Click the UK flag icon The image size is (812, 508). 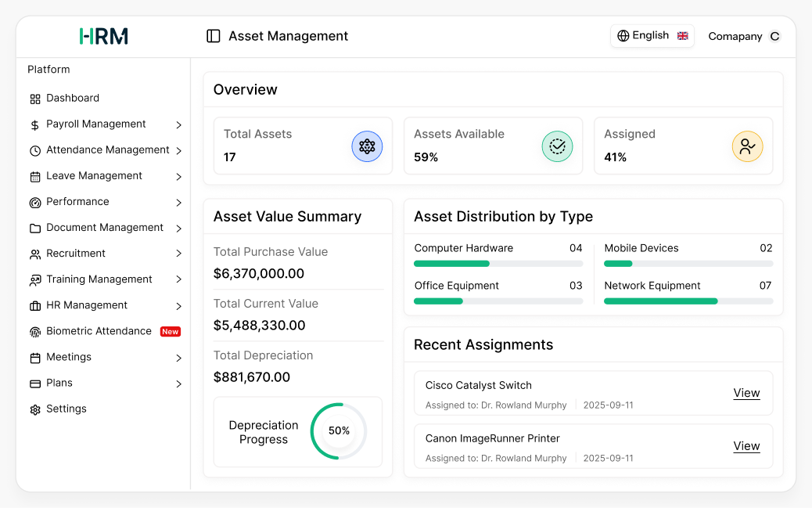(683, 36)
